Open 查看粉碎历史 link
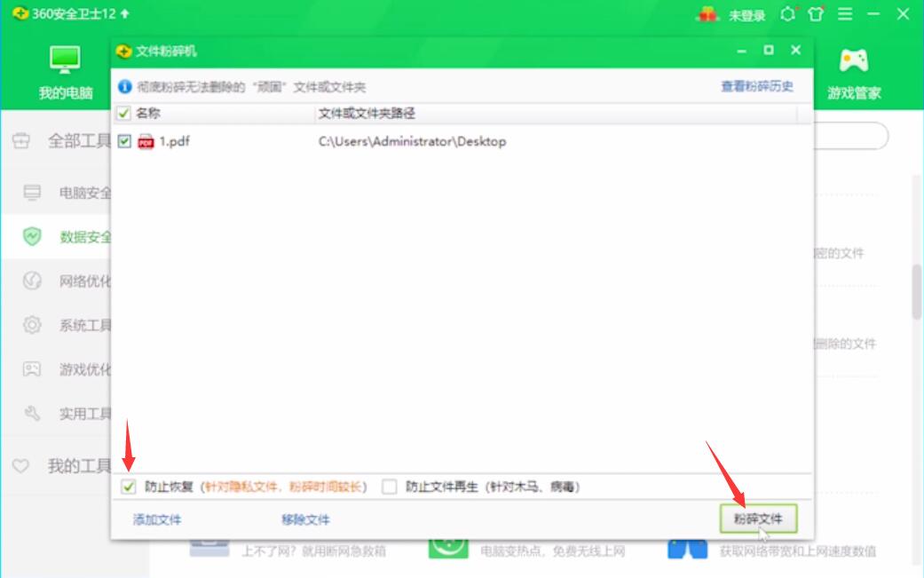Image resolution: width=924 pixels, height=578 pixels. pos(757,87)
